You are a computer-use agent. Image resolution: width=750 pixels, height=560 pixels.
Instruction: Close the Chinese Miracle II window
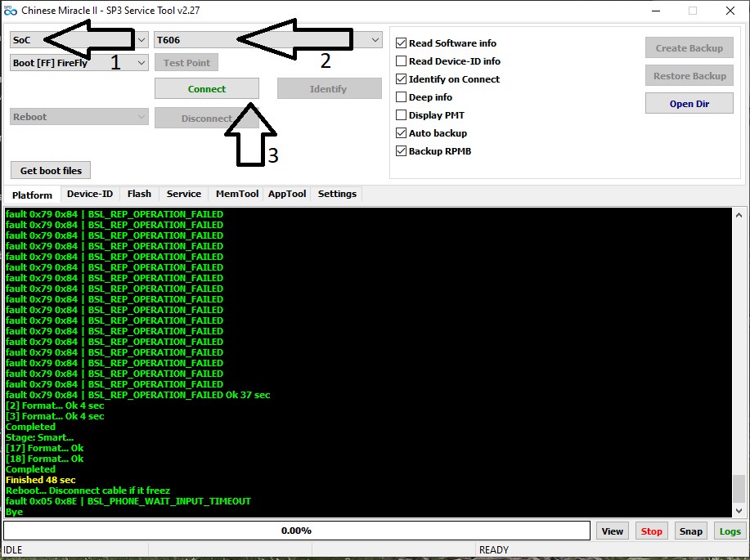point(730,11)
